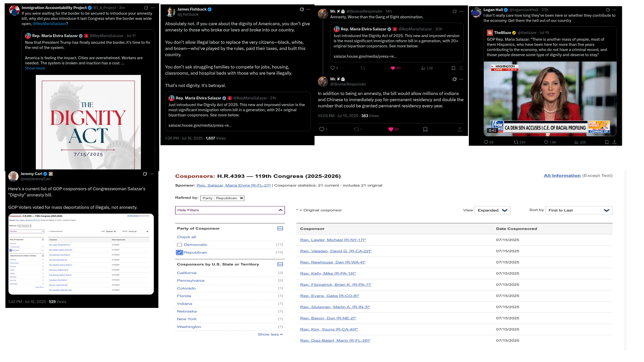This screenshot has height=362, width=644.
Task: Open Rep. Diaz-Balart, Mario link
Action: (x=335, y=341)
